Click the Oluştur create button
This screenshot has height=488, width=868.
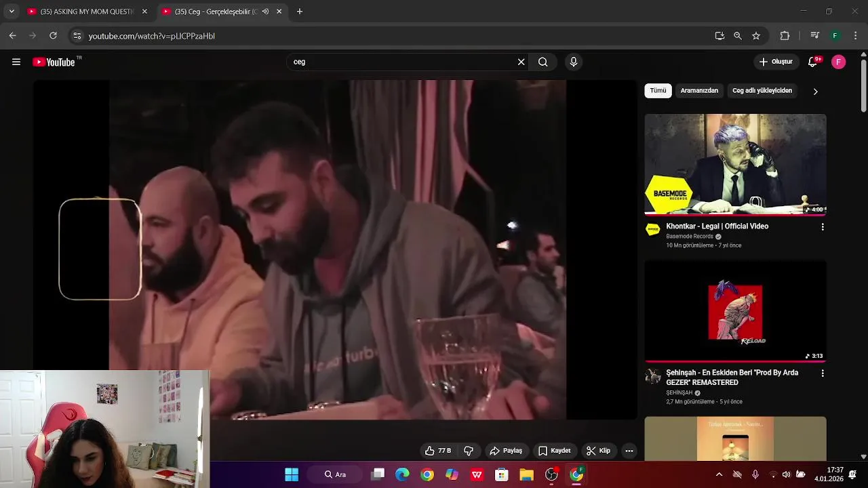[776, 62]
